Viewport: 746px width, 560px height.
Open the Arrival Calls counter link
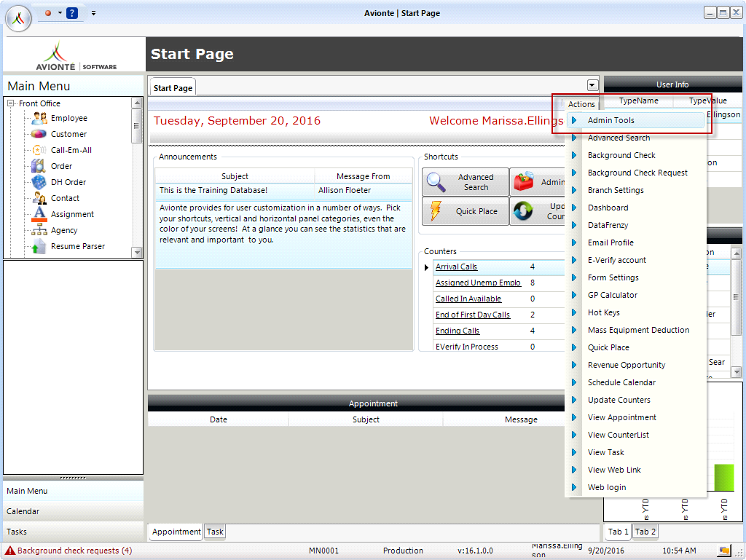(456, 267)
